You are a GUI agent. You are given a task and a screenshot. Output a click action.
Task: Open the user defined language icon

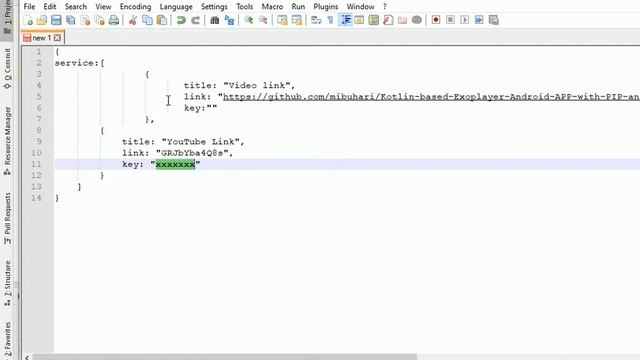pyautogui.click(x=359, y=20)
